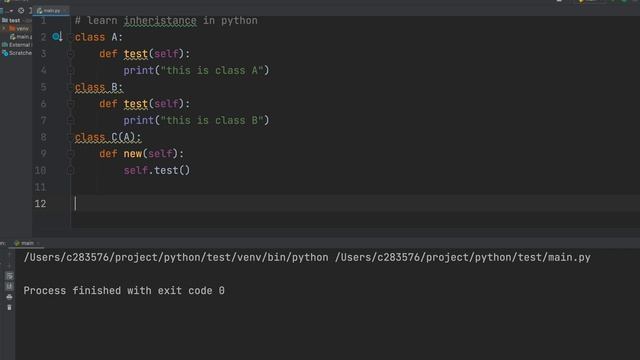This screenshot has height=360, width=640.
Task: Collapse the fold marker at line 6
Action: [x=70, y=104]
